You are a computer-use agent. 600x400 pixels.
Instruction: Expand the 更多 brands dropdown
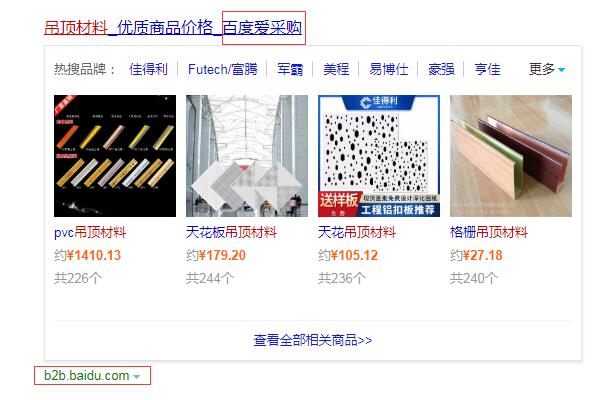tap(547, 69)
